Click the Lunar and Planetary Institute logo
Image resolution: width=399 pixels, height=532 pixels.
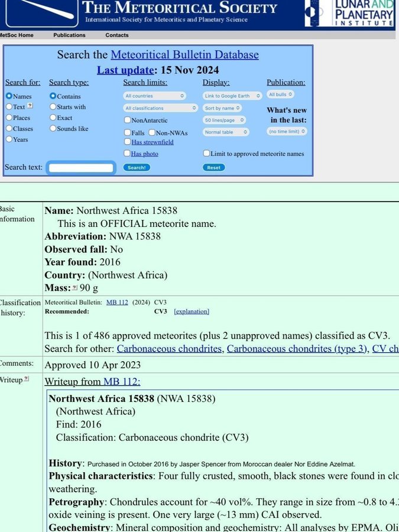[350, 13]
